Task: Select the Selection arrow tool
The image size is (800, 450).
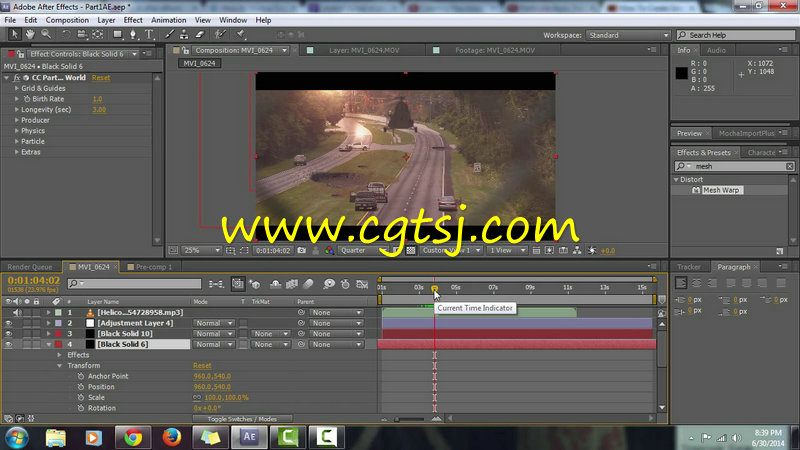Action: tap(14, 34)
